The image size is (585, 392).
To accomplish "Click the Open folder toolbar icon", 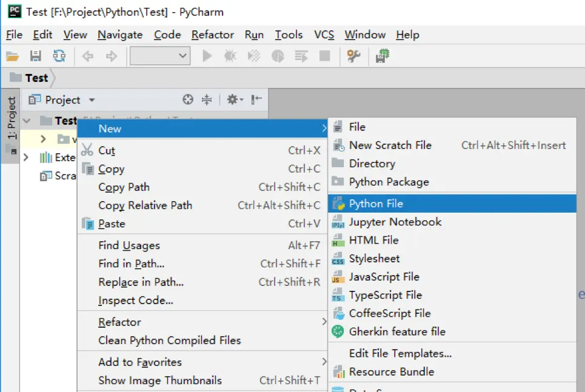I will point(12,56).
